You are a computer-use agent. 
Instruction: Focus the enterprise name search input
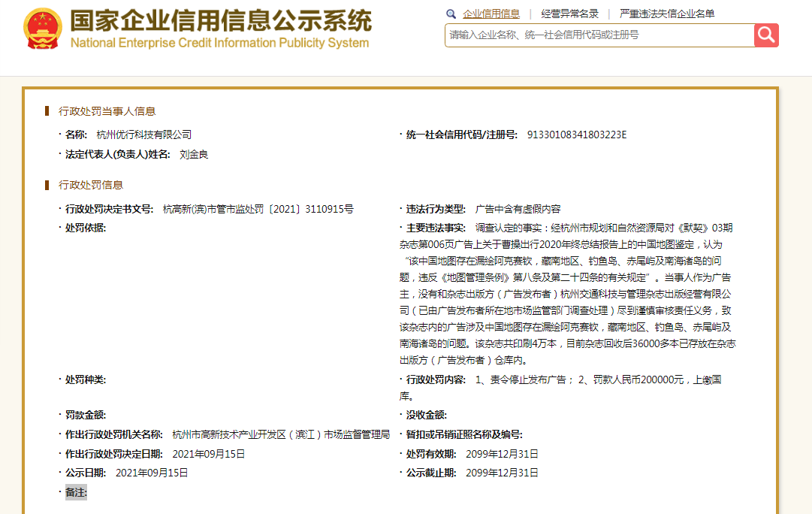point(599,35)
